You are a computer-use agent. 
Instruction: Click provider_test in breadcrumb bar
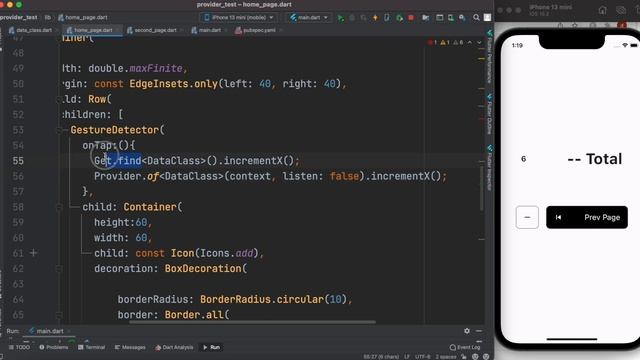click(19, 18)
